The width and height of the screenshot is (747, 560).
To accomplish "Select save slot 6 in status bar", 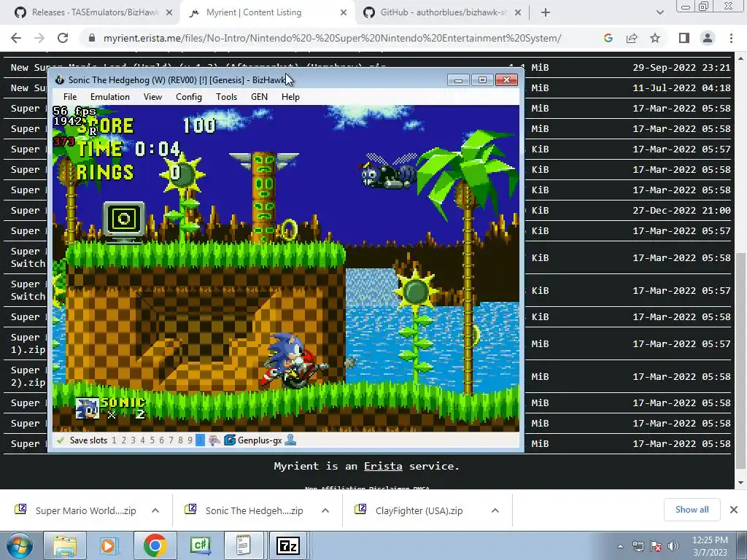I will (161, 440).
